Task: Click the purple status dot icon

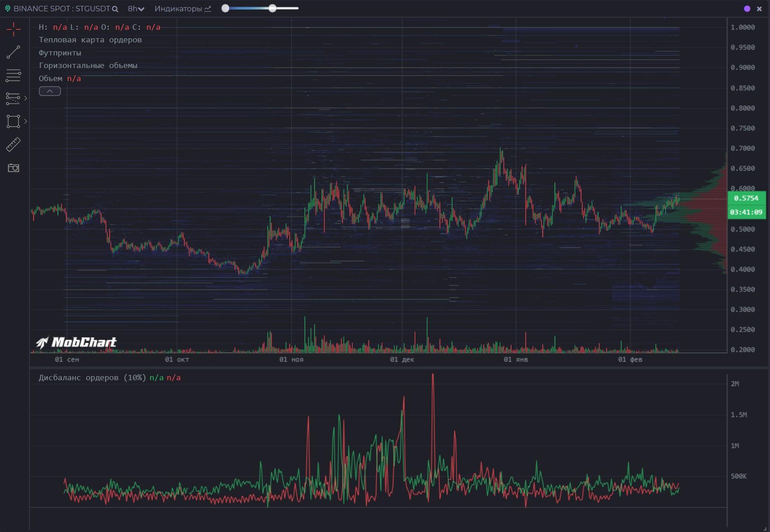Action: [x=747, y=9]
